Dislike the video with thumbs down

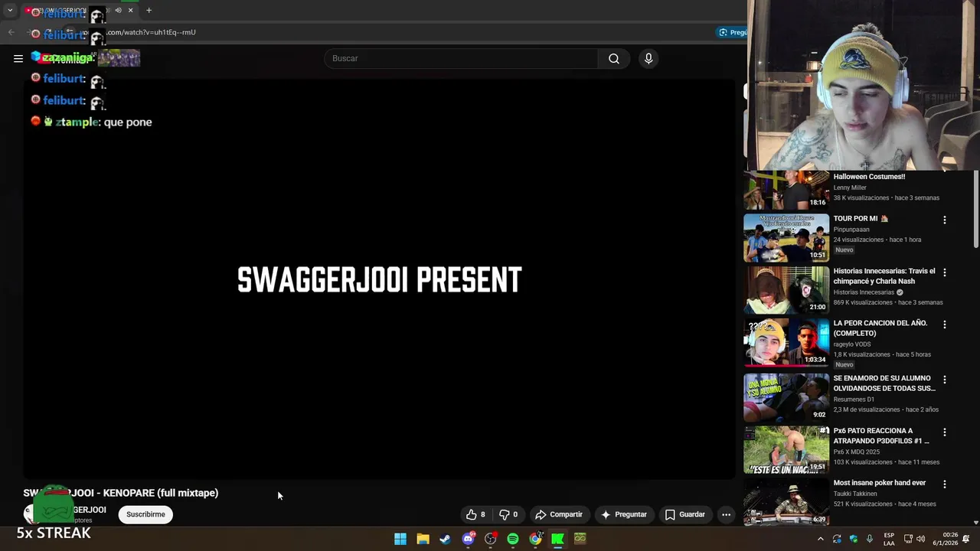509,514
